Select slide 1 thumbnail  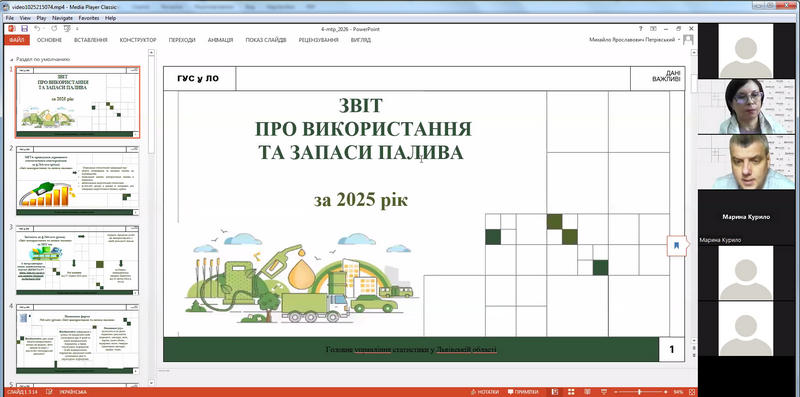[x=78, y=102]
